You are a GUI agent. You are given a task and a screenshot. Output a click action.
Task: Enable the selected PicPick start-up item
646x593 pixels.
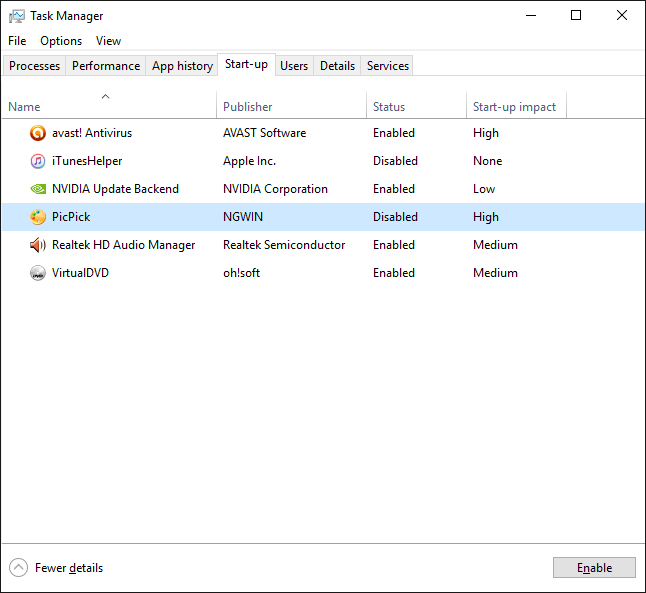coord(594,568)
